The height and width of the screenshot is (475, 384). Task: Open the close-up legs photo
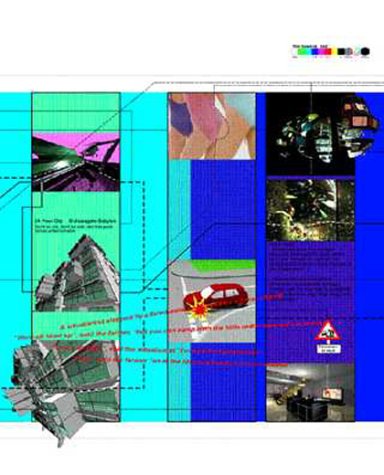tap(212, 126)
